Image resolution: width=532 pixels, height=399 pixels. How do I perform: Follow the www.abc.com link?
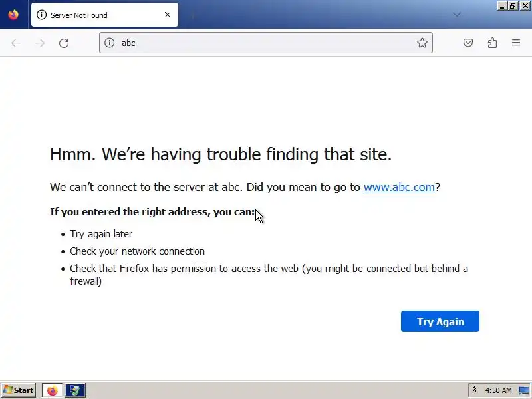tap(399, 187)
